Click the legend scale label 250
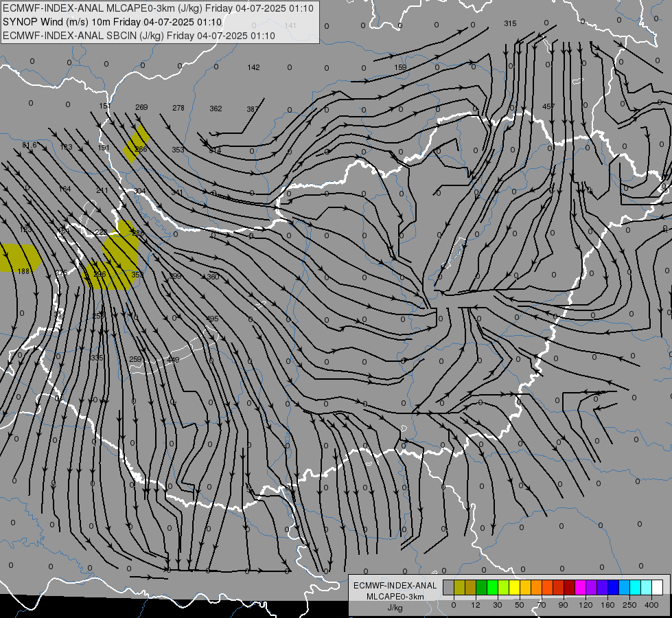Screen dimensions: 672x618 [x=629, y=605]
